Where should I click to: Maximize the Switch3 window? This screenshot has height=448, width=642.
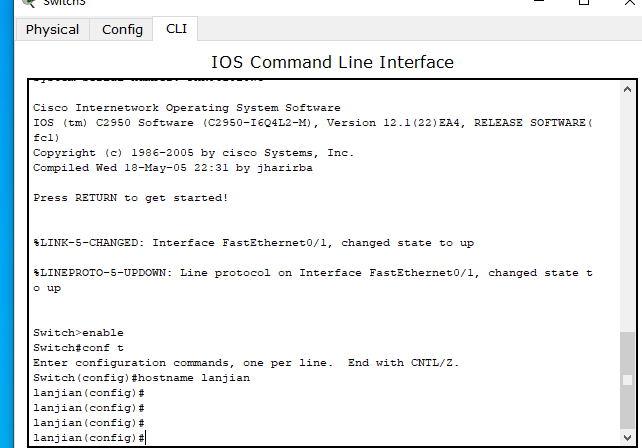pyautogui.click(x=584, y=2)
